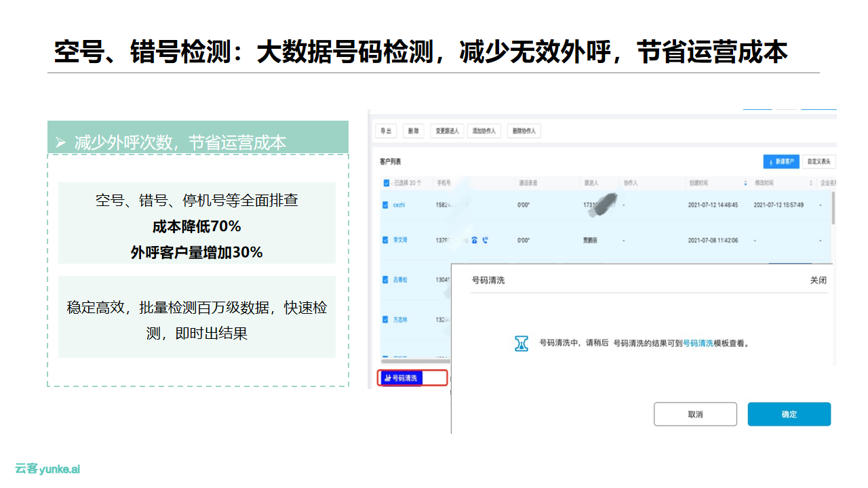Open the 变更跟进人 action
This screenshot has width=868, height=488.
pyautogui.click(x=447, y=131)
